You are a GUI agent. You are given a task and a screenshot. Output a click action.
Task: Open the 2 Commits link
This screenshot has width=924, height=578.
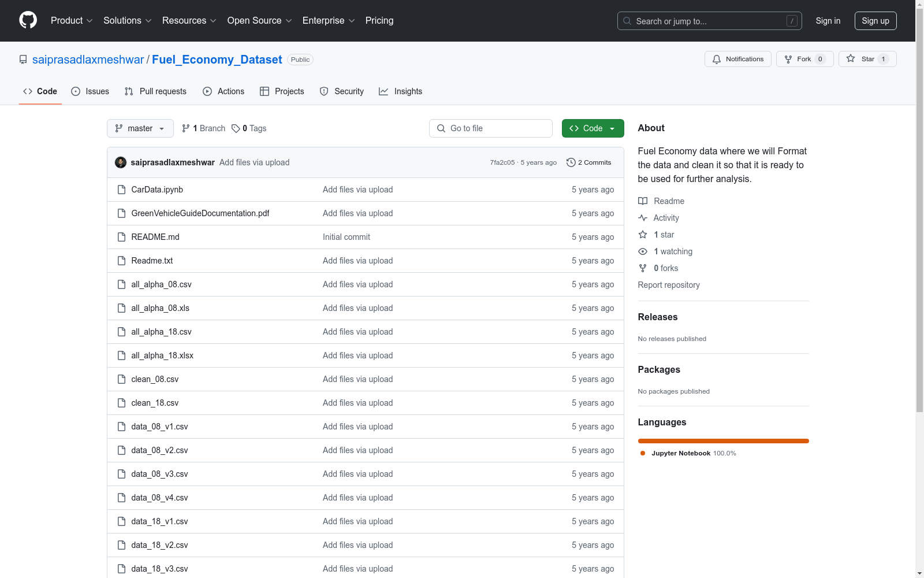coord(589,162)
